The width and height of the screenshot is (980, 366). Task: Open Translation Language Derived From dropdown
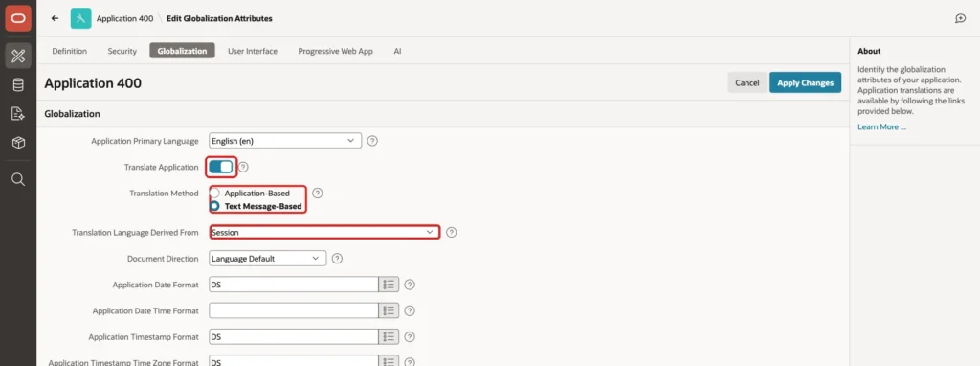(324, 232)
